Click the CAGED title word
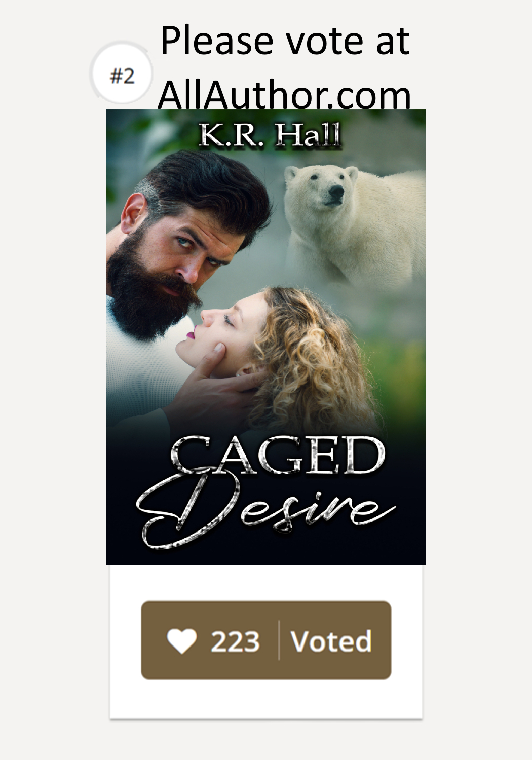Image resolution: width=532 pixels, height=760 pixels. point(278,457)
